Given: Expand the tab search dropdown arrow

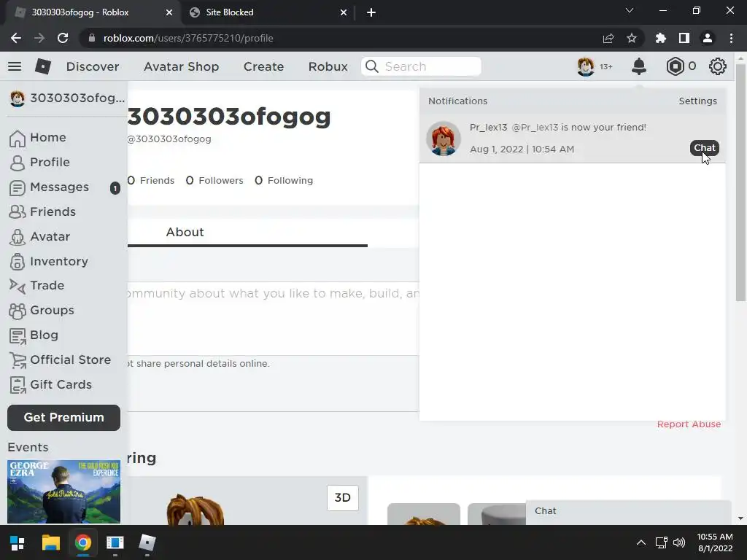Looking at the screenshot, I should [x=630, y=10].
